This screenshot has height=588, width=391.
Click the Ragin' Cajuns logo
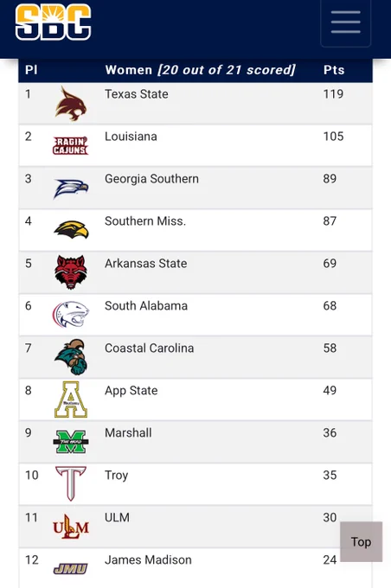coord(71,145)
